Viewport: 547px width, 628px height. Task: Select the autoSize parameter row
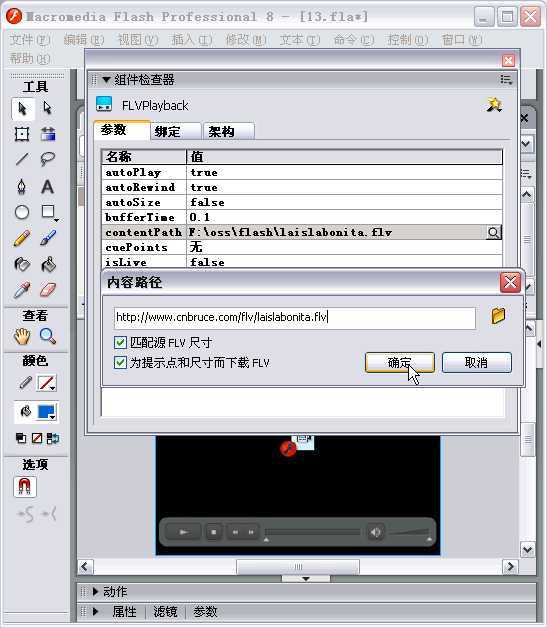[302, 202]
